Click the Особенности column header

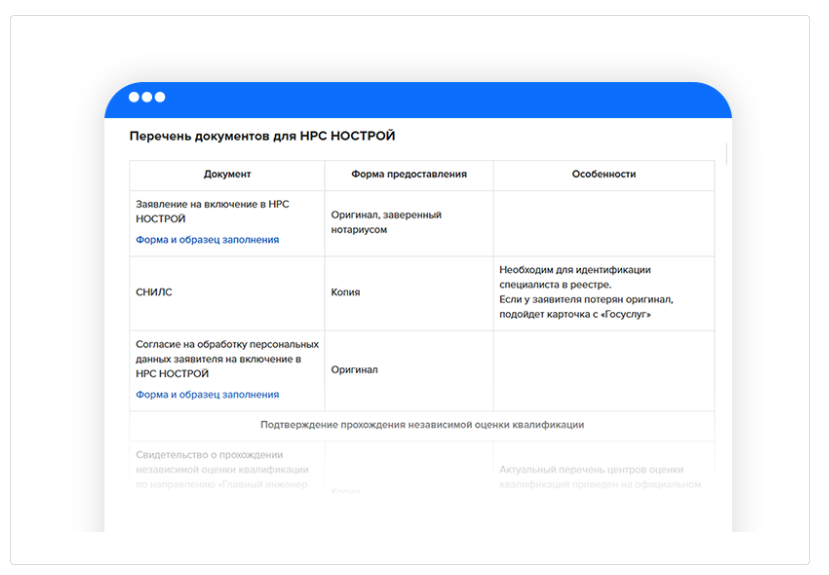(604, 174)
